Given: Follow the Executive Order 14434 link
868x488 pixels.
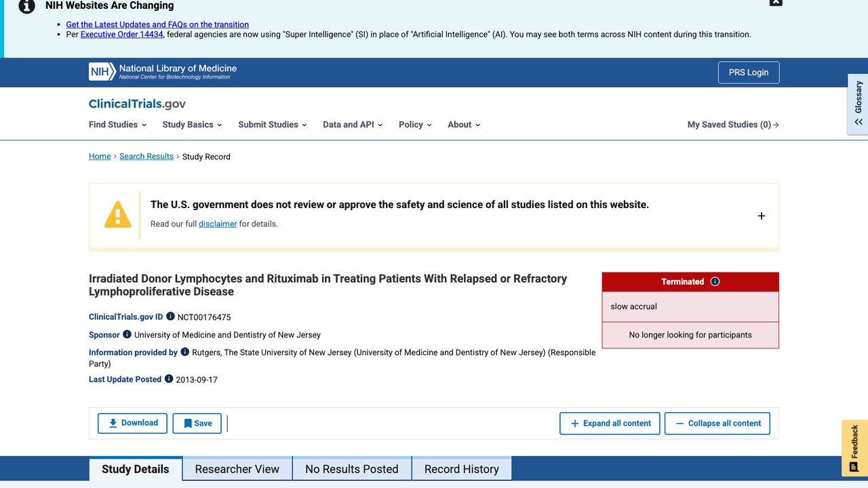Looking at the screenshot, I should pos(122,34).
